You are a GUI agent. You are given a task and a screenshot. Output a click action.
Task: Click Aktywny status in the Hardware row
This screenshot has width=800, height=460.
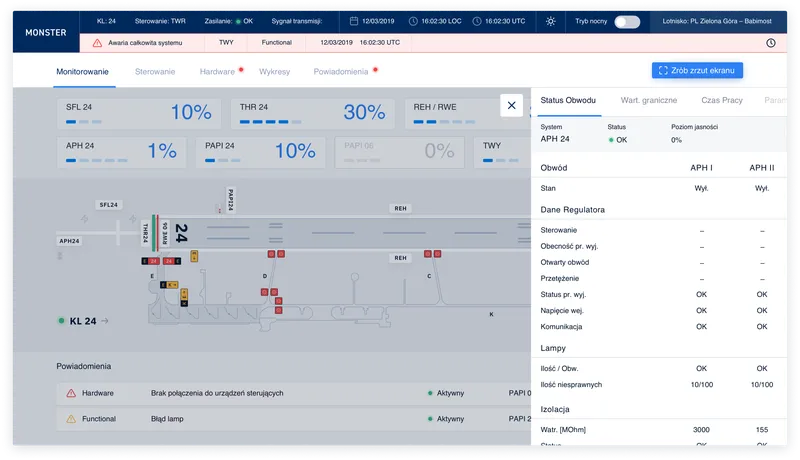tap(446, 393)
